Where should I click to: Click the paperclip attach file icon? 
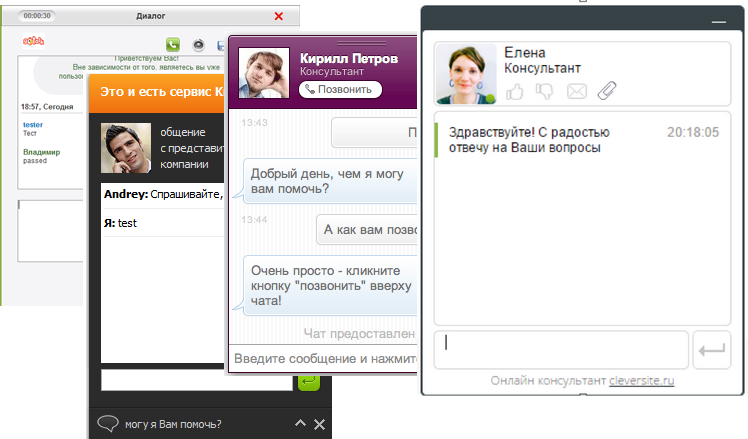click(607, 91)
